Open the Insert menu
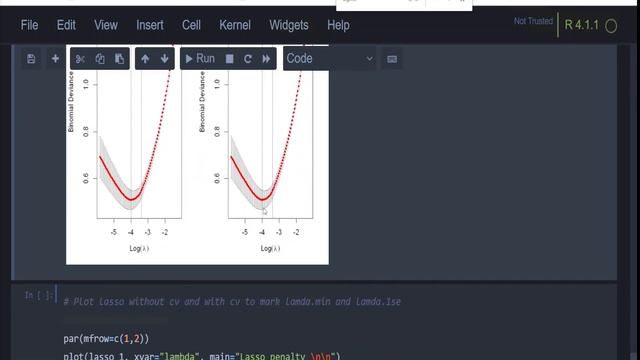 pyautogui.click(x=150, y=25)
